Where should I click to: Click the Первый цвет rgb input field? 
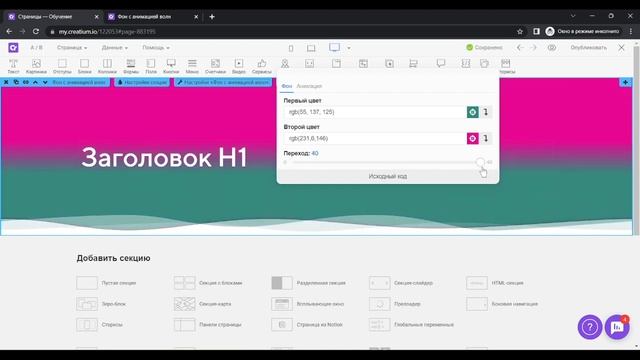(x=375, y=112)
